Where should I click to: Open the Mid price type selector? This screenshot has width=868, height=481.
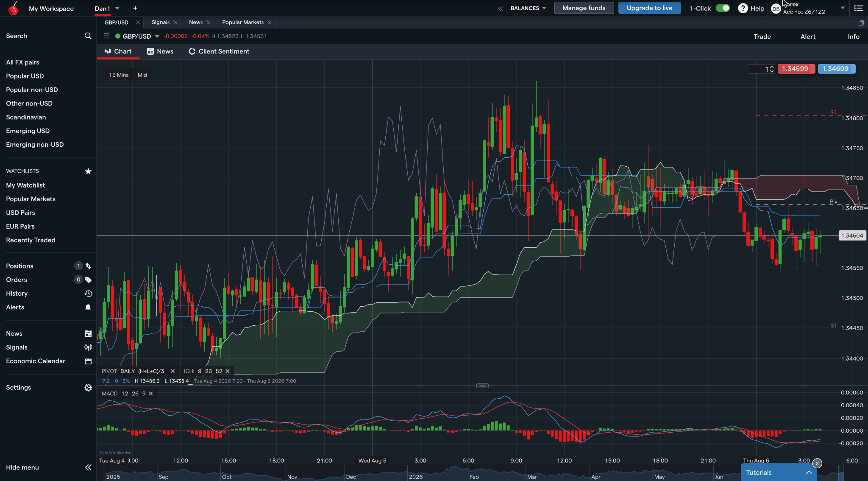142,75
